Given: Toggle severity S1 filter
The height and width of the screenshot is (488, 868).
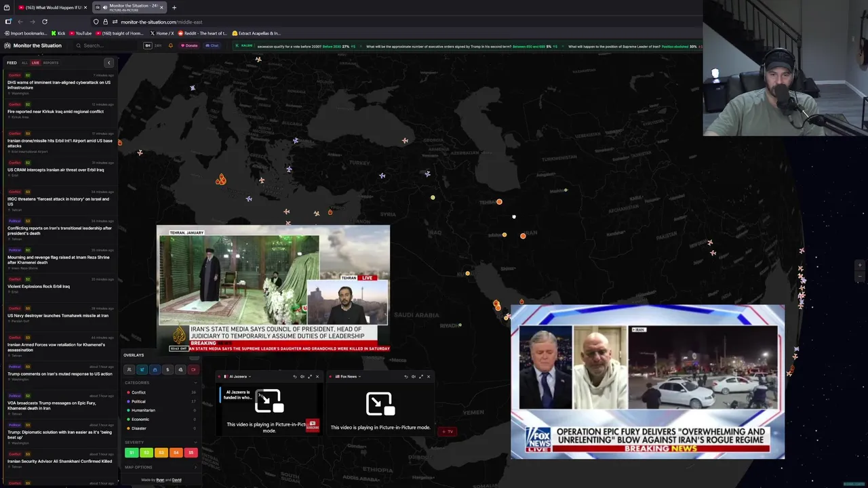Looking at the screenshot, I should 132,452.
